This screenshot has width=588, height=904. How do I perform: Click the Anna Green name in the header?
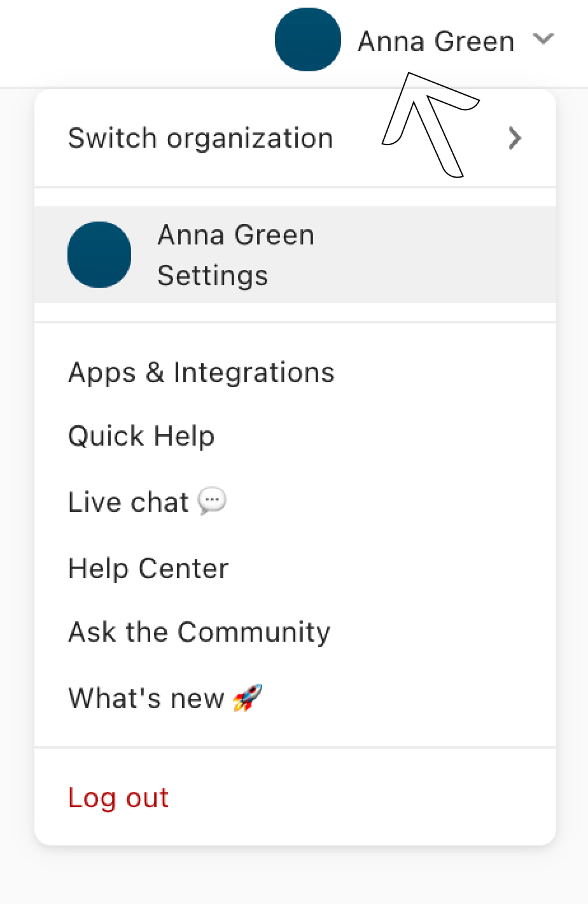[x=436, y=41]
